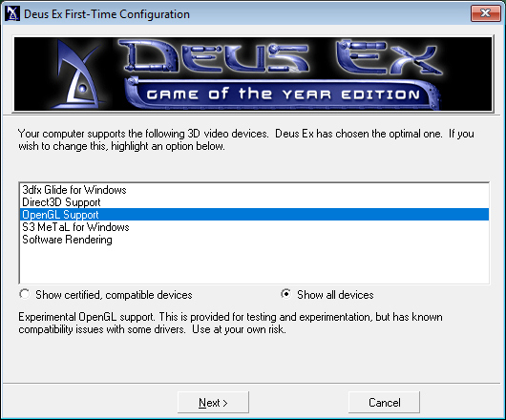Click the Experimental OpenGL support description text
The height and width of the screenshot is (420, 506).
coord(230,324)
